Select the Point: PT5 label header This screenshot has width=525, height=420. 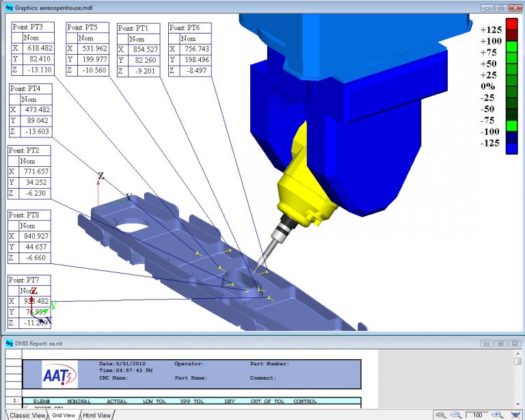87,27
